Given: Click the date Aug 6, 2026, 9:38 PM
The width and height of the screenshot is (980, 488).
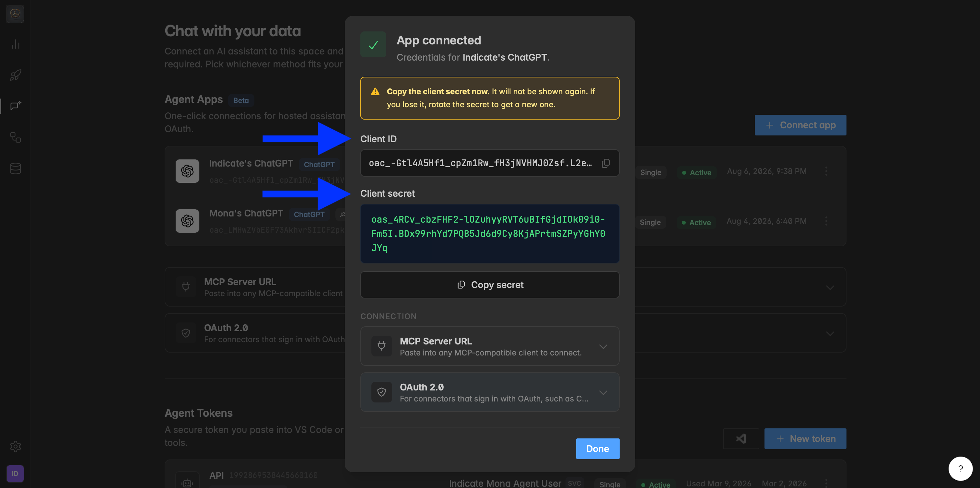Looking at the screenshot, I should click(x=766, y=171).
